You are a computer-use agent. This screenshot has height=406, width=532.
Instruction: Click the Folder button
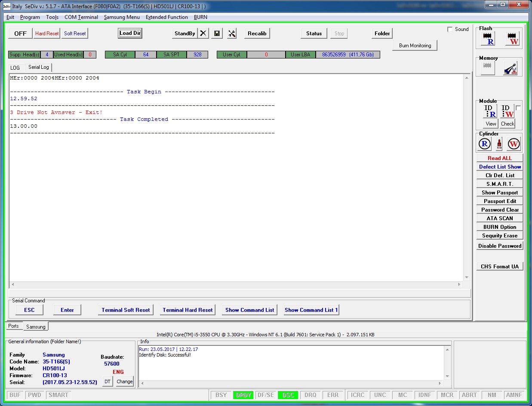[382, 34]
